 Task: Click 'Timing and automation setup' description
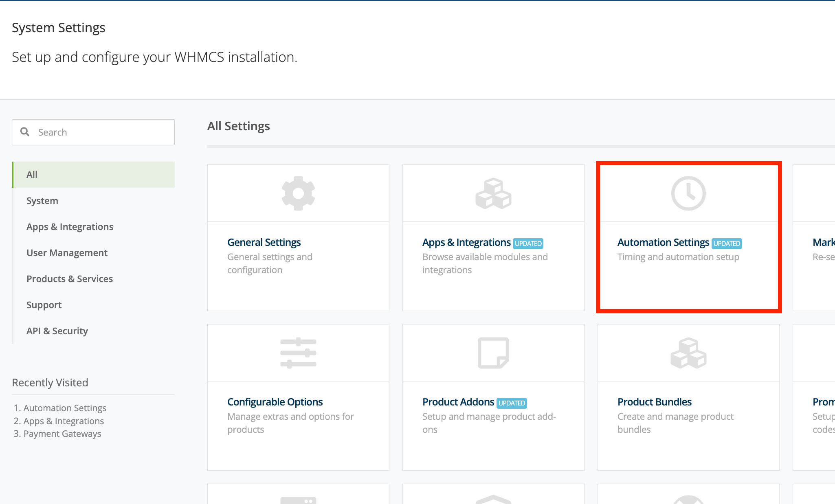pyautogui.click(x=678, y=257)
